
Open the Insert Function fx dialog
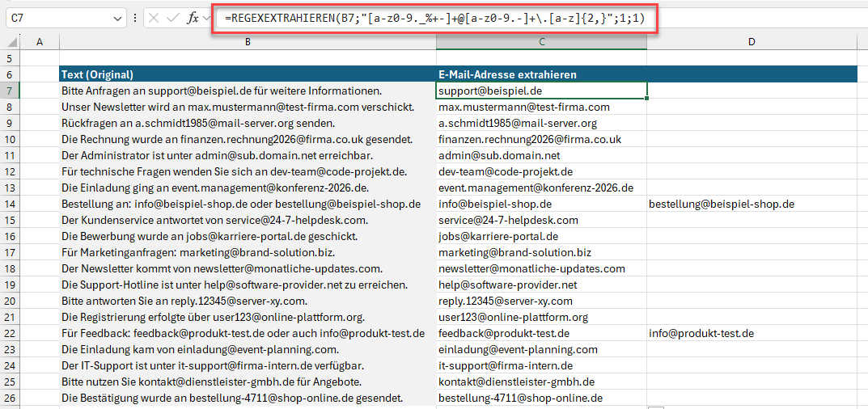193,17
